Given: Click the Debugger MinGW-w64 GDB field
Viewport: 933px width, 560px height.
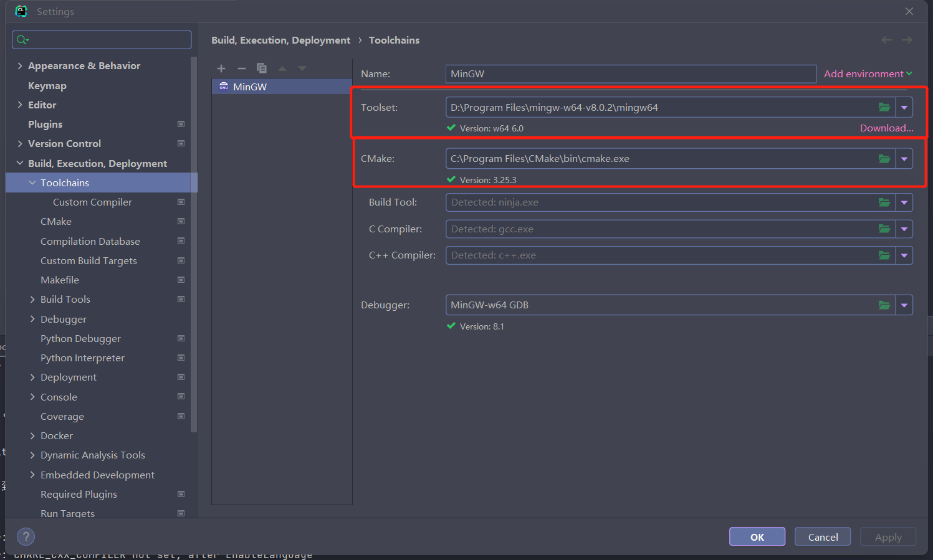Looking at the screenshot, I should 671,305.
